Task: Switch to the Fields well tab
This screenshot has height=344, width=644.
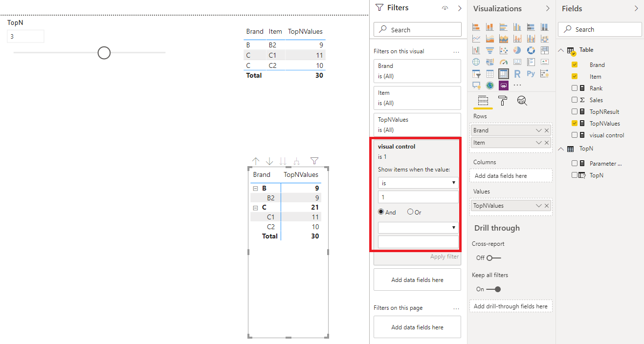Action: (x=483, y=101)
